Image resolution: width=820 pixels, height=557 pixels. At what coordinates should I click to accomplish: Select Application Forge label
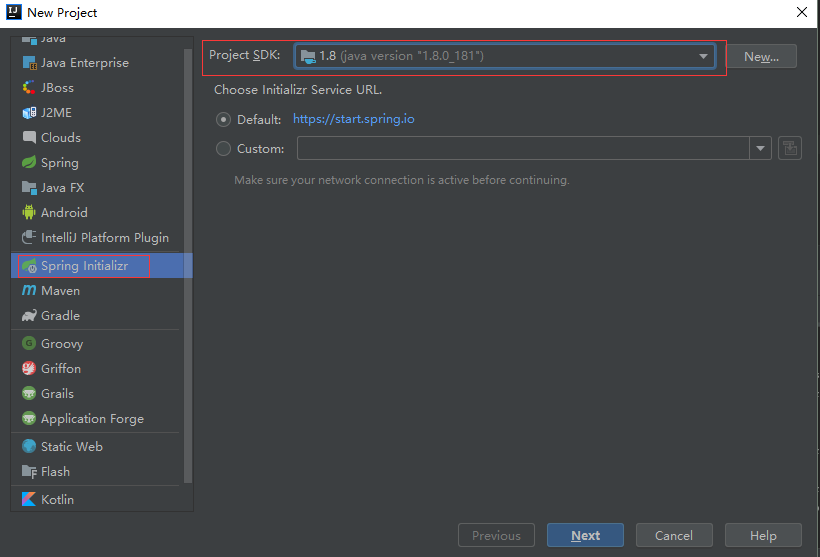click(93, 419)
